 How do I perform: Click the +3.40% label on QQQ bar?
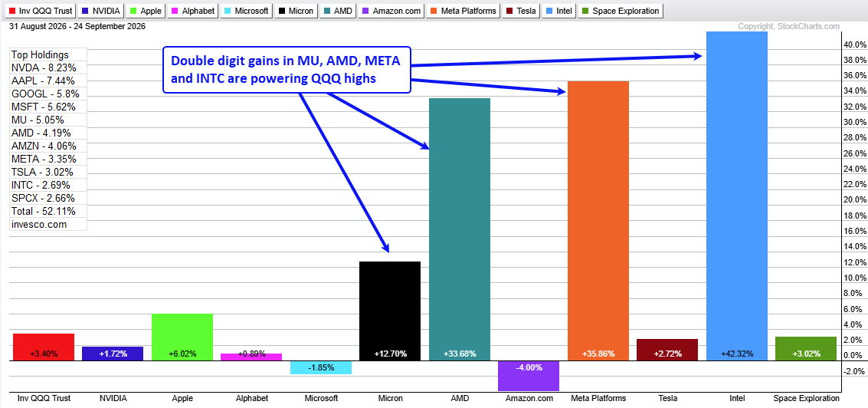(x=44, y=354)
